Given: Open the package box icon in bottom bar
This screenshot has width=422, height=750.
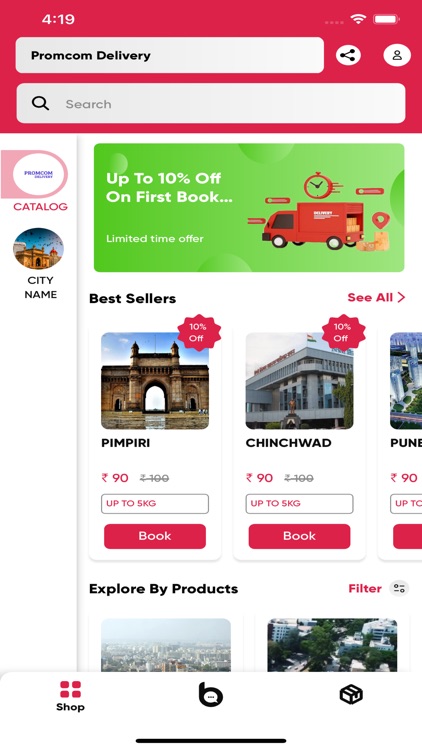Looking at the screenshot, I should tap(351, 694).
